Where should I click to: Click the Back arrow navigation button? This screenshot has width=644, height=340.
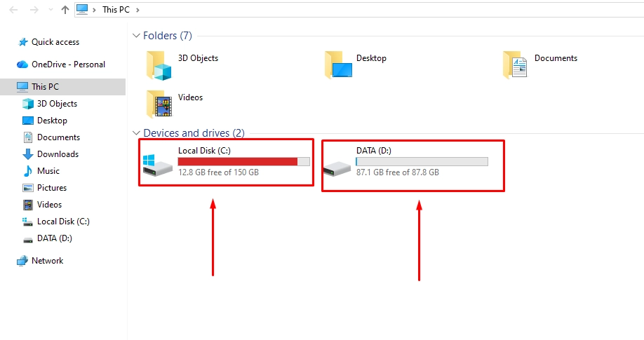[13, 10]
